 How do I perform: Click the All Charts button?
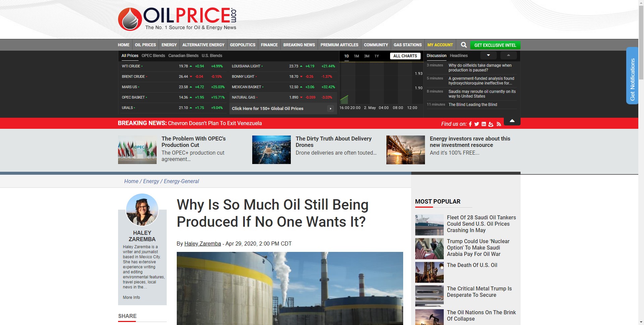point(405,56)
